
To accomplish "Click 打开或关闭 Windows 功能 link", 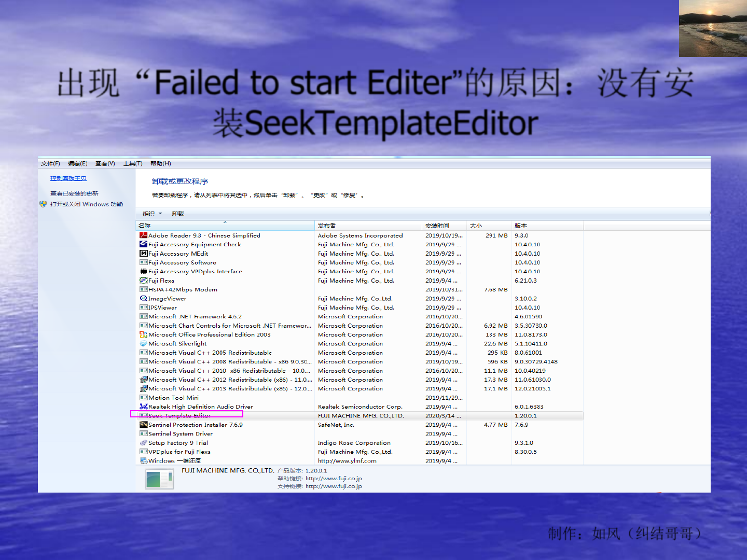I will (x=87, y=204).
